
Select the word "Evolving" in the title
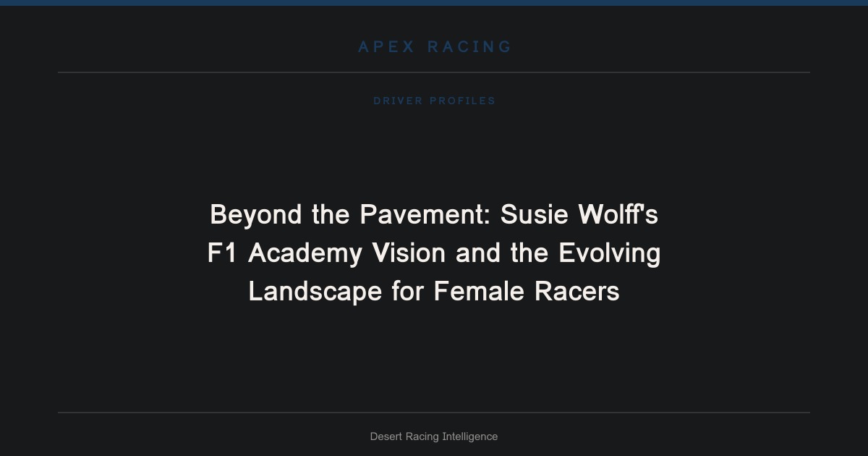coord(609,253)
